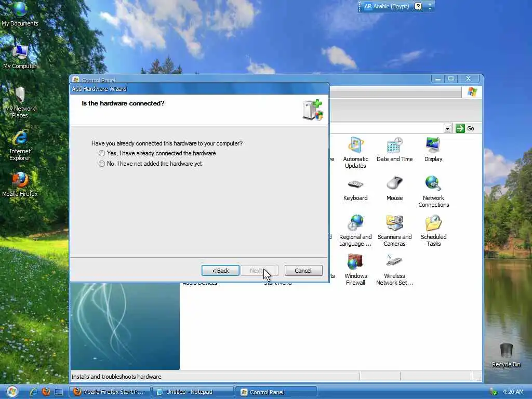
Task: Click the clock showing 4:20 AM
Action: click(513, 392)
